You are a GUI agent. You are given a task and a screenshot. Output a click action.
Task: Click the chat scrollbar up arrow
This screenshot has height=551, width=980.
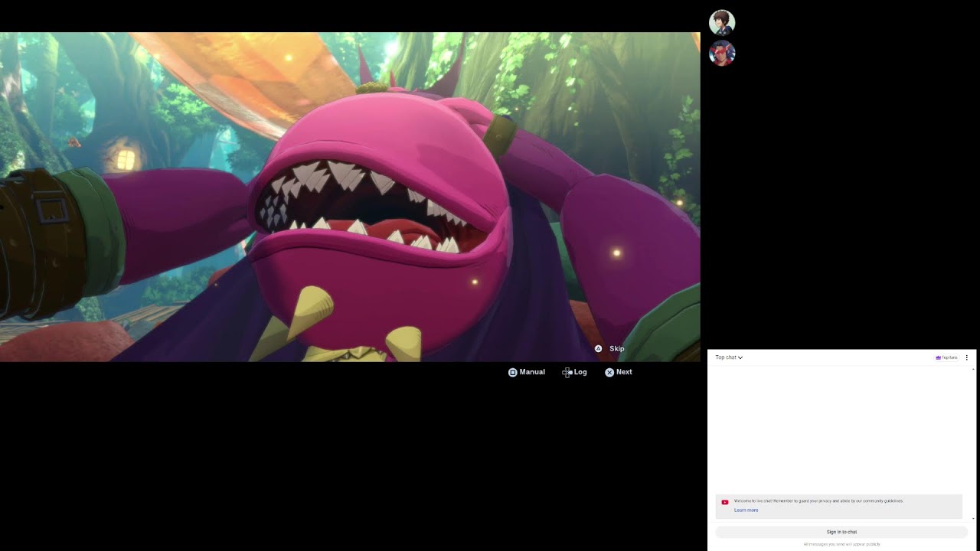(974, 369)
